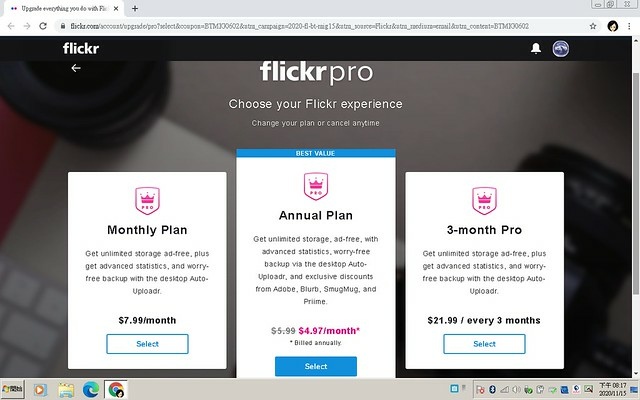Open File Explorer folder in taskbar

point(66,390)
